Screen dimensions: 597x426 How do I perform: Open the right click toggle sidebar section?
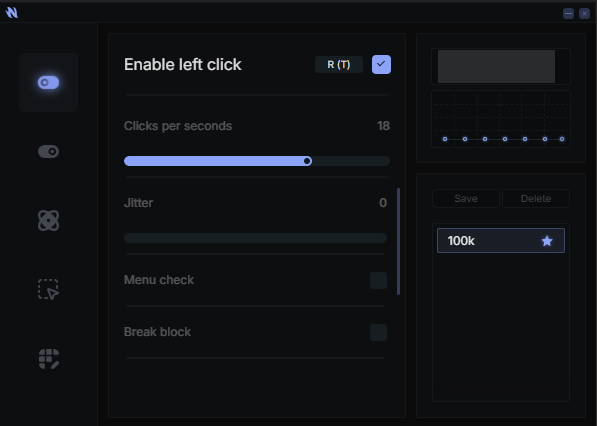click(x=48, y=152)
